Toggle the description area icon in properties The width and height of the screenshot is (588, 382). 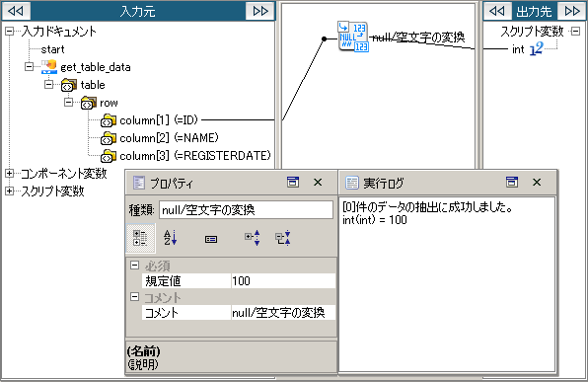coord(211,239)
